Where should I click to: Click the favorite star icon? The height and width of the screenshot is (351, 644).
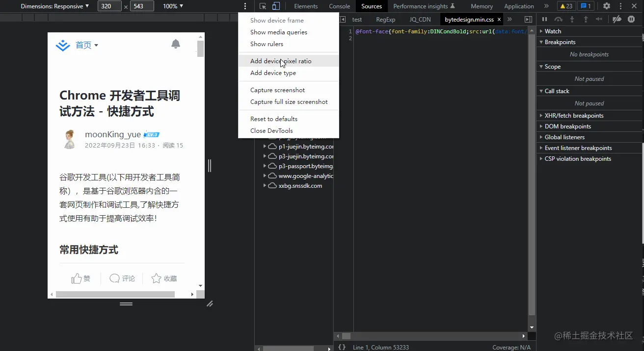[156, 278]
